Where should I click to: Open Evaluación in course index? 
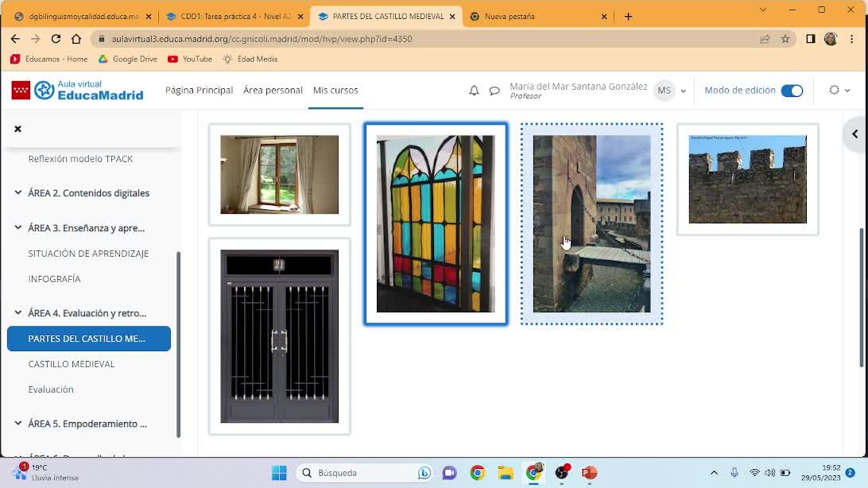pos(51,389)
